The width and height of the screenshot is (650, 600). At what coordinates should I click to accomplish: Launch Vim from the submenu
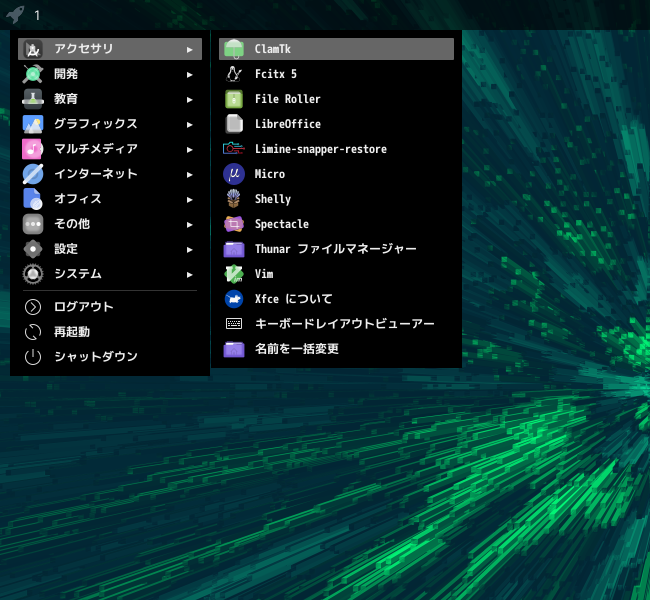tap(336, 274)
